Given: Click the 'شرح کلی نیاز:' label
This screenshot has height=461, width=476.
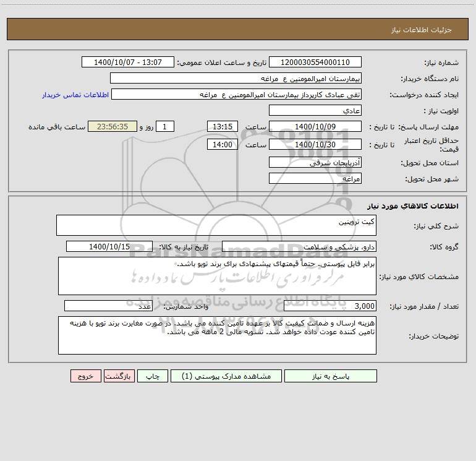Looking at the screenshot, I should click(436, 226).
